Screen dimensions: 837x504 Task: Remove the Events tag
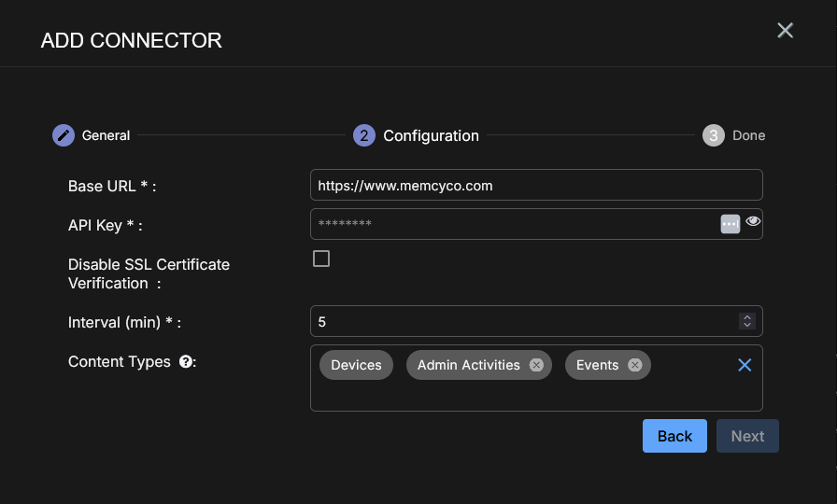[634, 365]
